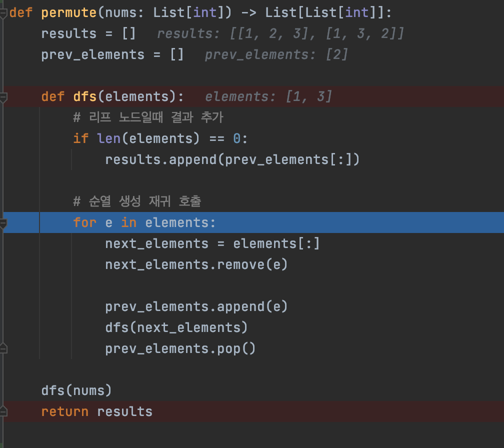This screenshot has height=448, width=504.
Task: Click the next_elements = elements[:] assignment
Action: tap(212, 243)
